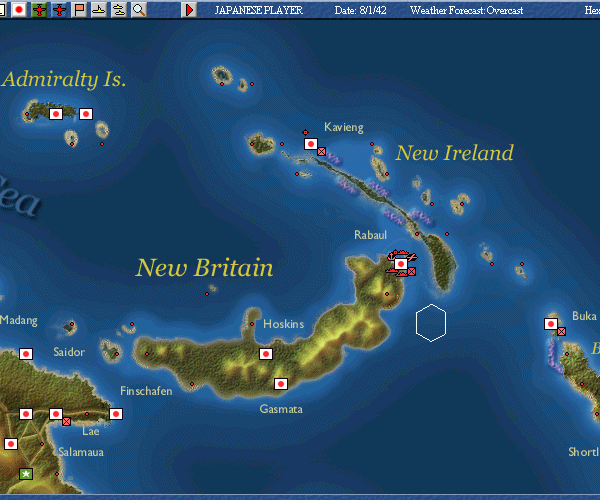Click the Lae map label

91,432
